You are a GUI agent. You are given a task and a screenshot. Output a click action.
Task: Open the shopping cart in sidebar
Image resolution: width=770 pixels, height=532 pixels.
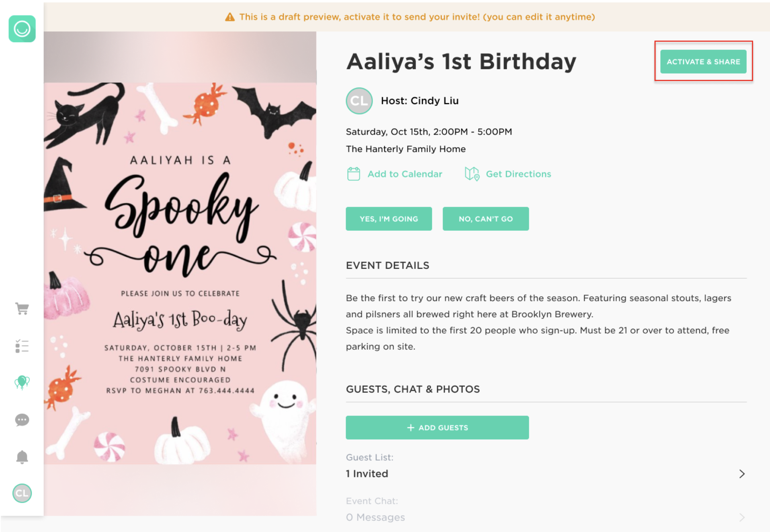coord(22,309)
